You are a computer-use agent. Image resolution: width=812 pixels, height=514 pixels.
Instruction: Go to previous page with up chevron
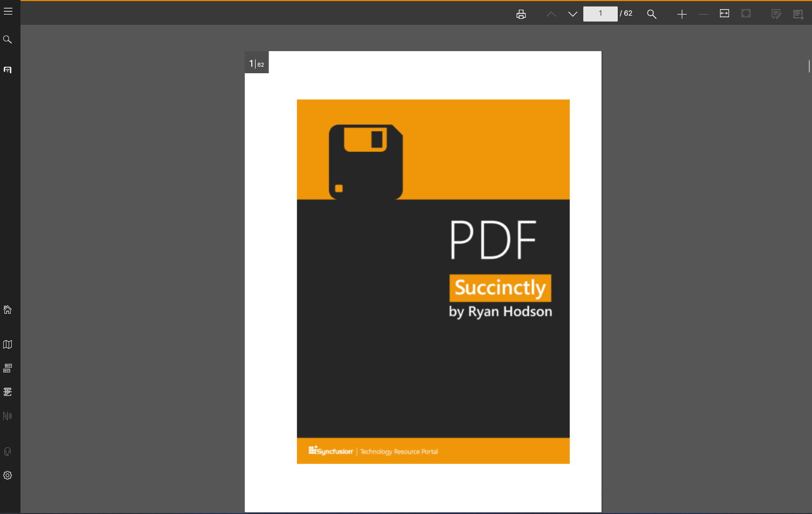(x=551, y=14)
